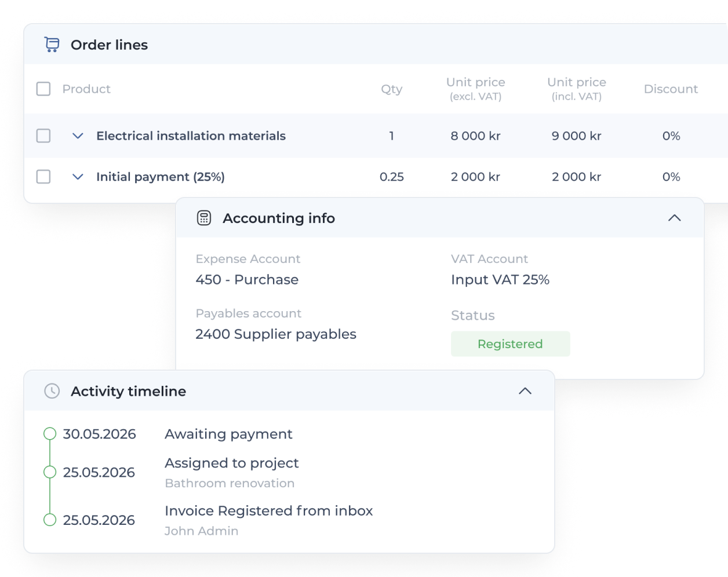
Task: Check the Electrical installation materials row checkbox
Action: (43, 136)
